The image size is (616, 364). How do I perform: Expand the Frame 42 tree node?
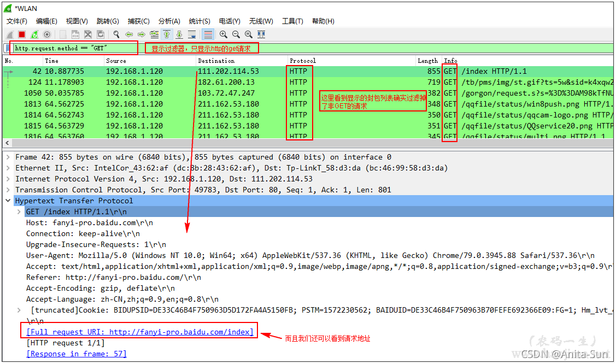[8, 157]
